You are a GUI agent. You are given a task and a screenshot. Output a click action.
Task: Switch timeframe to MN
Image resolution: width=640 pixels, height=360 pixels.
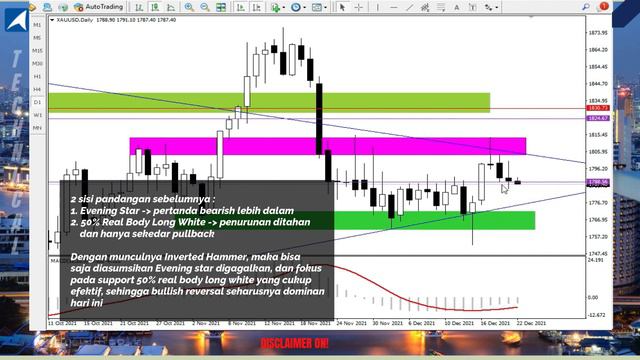pyautogui.click(x=37, y=128)
